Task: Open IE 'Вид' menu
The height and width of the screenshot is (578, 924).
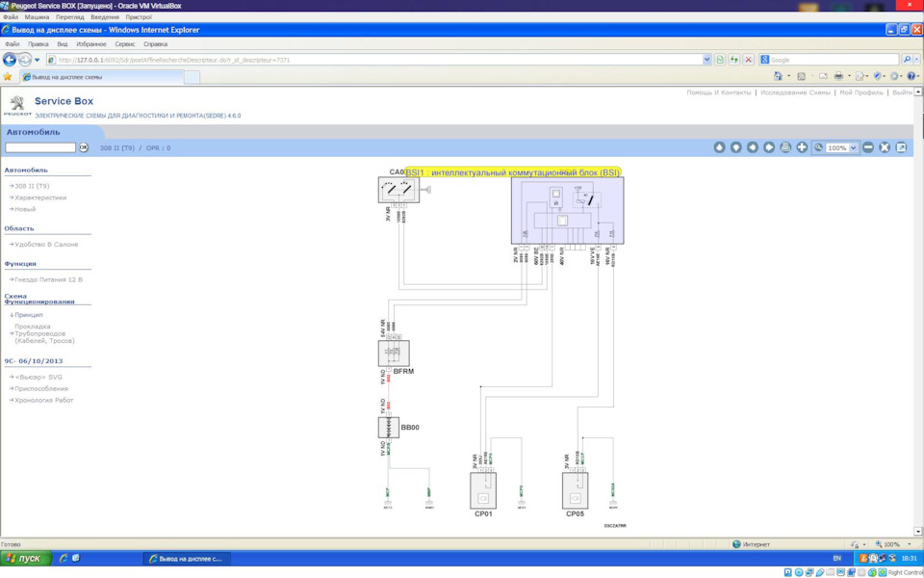Action: (x=63, y=44)
